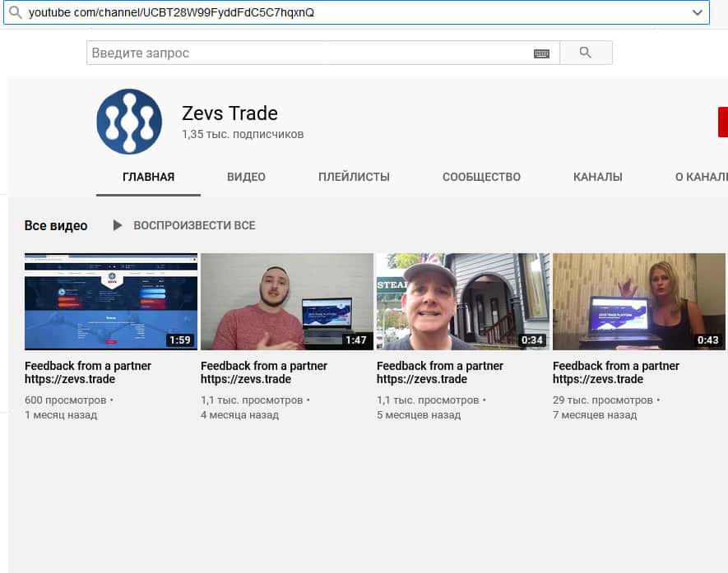The image size is (728, 573).
Task: Click the ВОСПРОИЗВЕСТИ ВСЕ label
Action: click(x=194, y=225)
